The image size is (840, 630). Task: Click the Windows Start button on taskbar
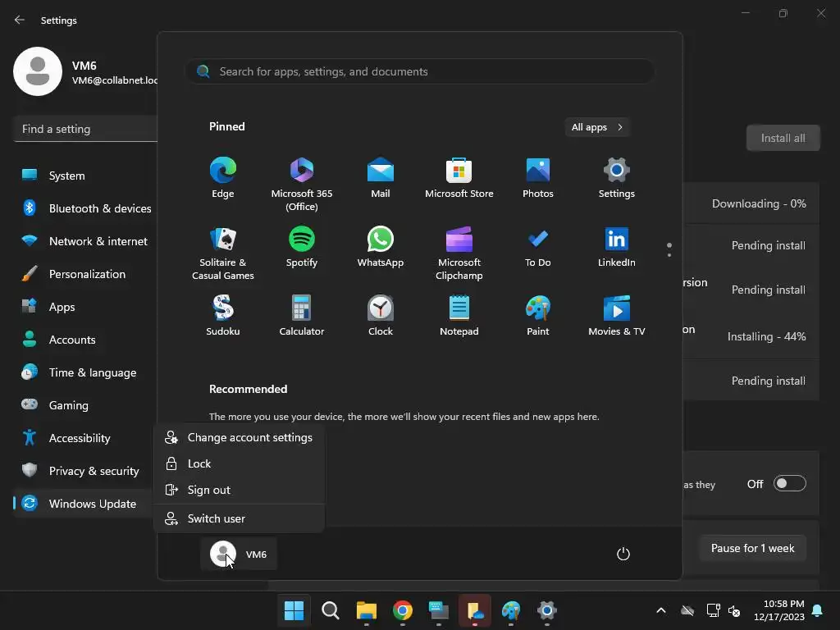pyautogui.click(x=294, y=610)
